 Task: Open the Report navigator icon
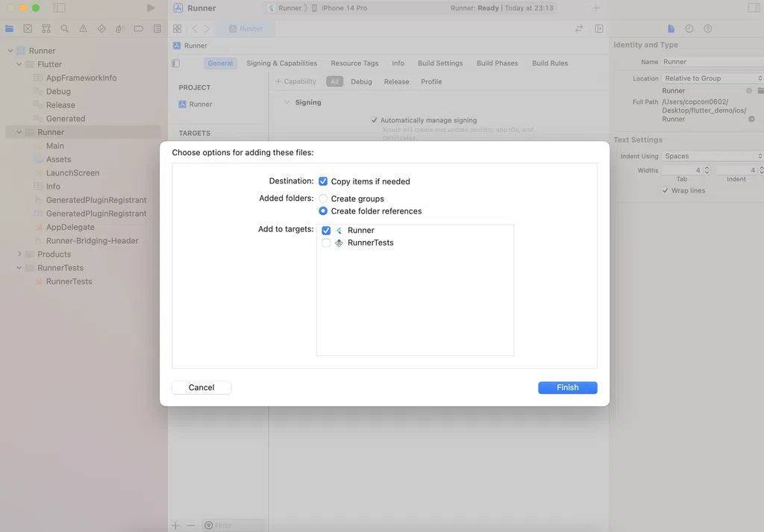pos(157,29)
